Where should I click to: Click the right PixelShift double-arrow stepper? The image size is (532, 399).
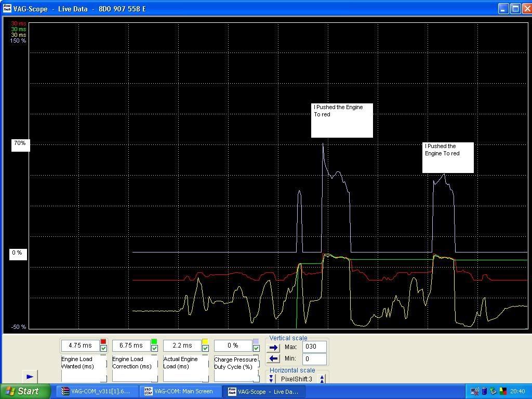pos(322,379)
